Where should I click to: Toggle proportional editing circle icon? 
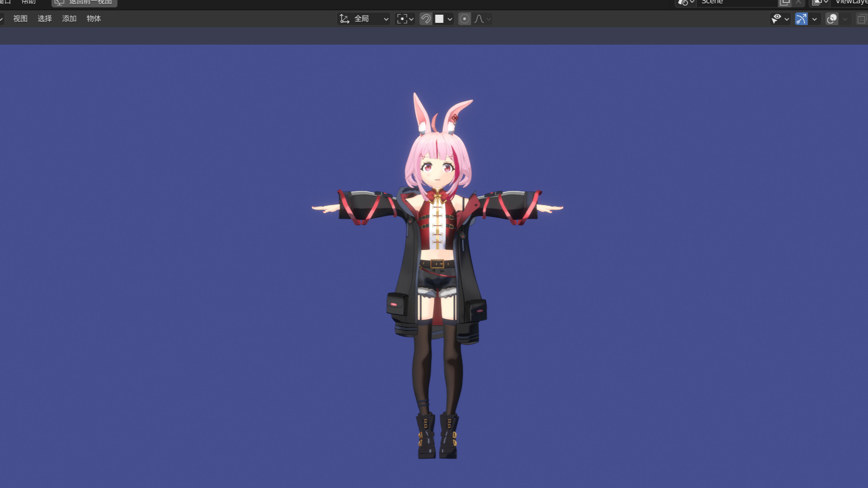coord(464,19)
